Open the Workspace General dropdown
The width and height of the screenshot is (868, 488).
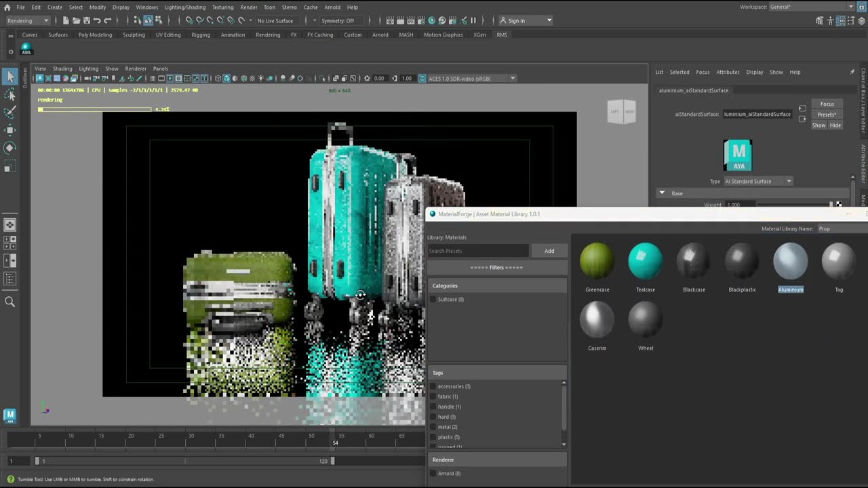tap(812, 7)
